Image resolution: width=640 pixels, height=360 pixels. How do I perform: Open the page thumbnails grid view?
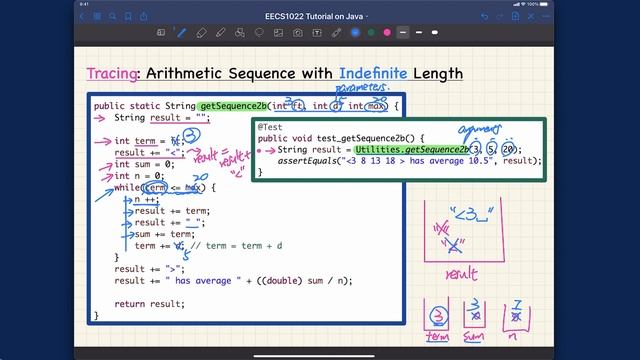tap(97, 16)
